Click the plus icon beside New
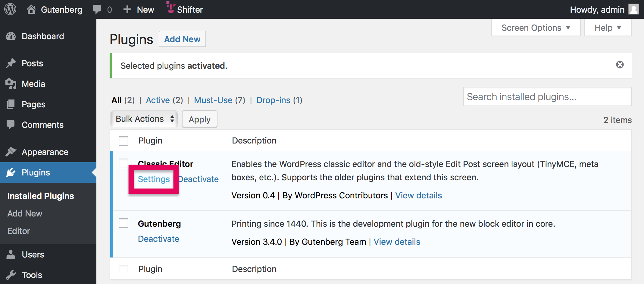This screenshot has height=284, width=644. pos(127,9)
